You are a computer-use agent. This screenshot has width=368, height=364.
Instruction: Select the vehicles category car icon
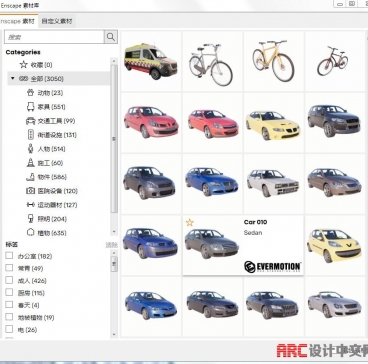(31, 121)
